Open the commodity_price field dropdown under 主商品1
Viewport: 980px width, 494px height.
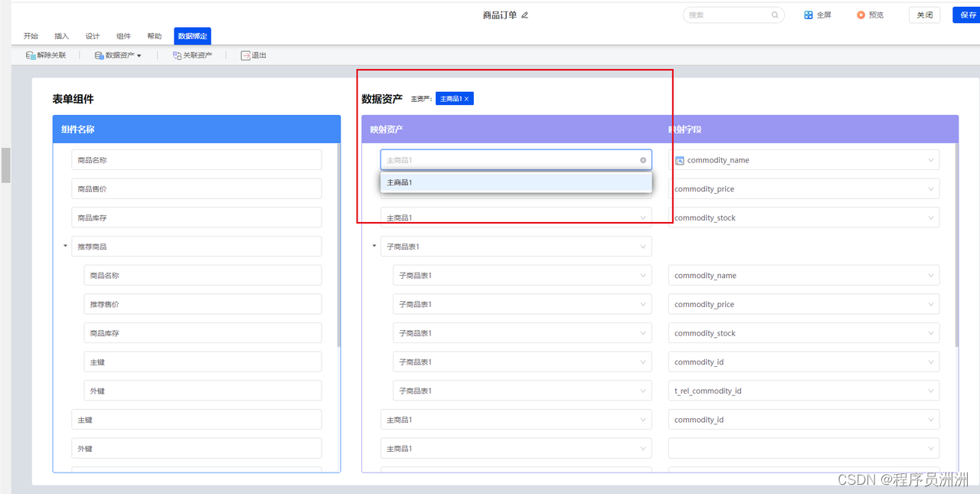pos(804,188)
